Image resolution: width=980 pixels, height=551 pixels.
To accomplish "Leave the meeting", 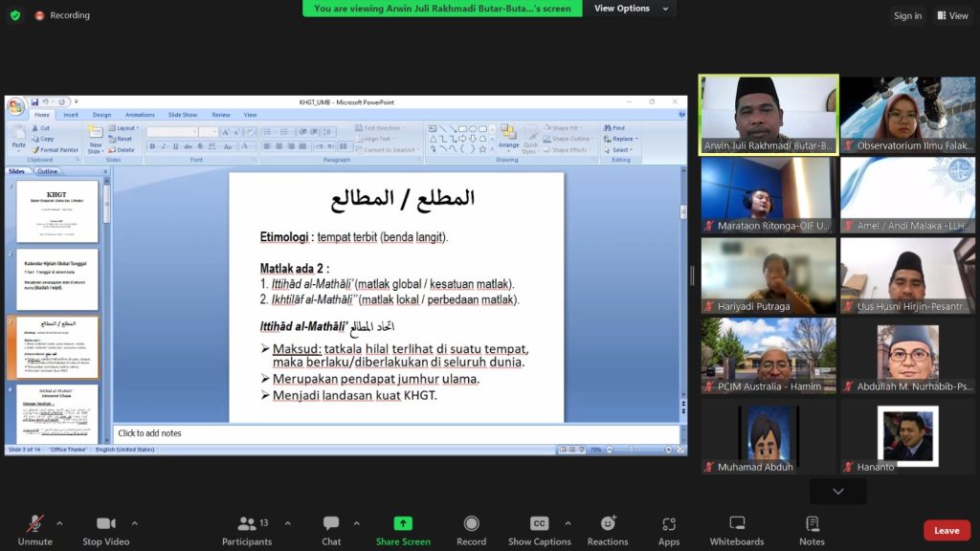I will pos(947,531).
